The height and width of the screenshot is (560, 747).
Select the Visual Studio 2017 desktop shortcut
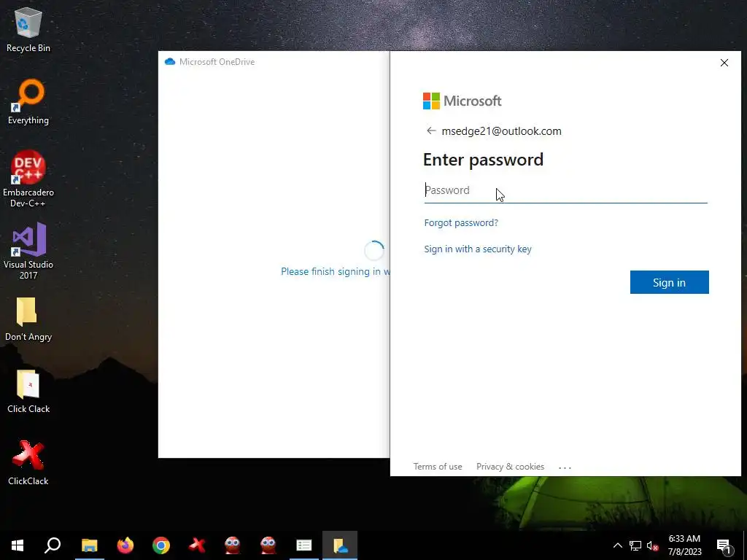(x=28, y=251)
